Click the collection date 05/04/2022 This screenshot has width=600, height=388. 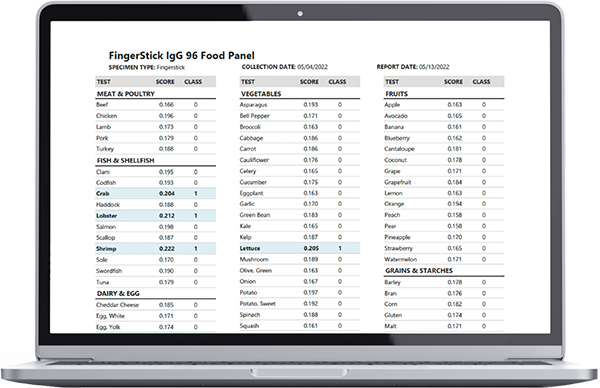[x=312, y=67]
